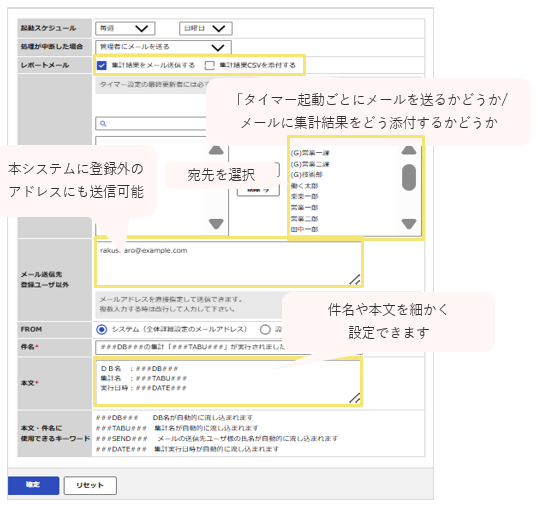Toggle 集計結果をメール送信する checkbox
This screenshot has width=538, height=505.
click(102, 65)
